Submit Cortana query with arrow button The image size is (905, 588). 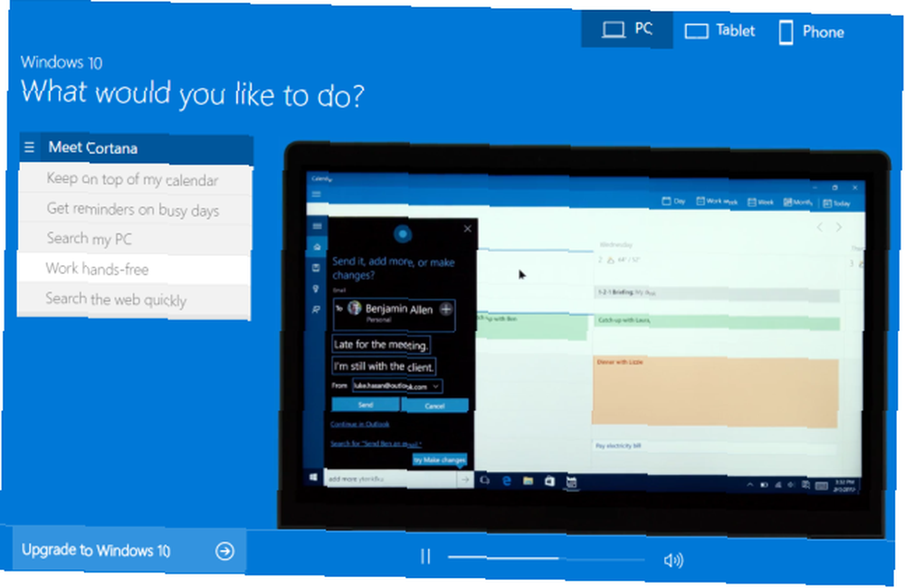coord(465,479)
